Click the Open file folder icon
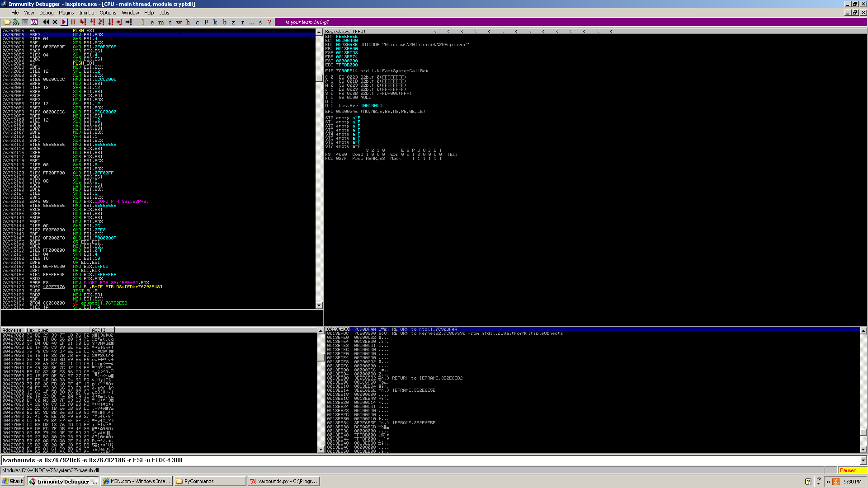The width and height of the screenshot is (868, 488). point(7,22)
